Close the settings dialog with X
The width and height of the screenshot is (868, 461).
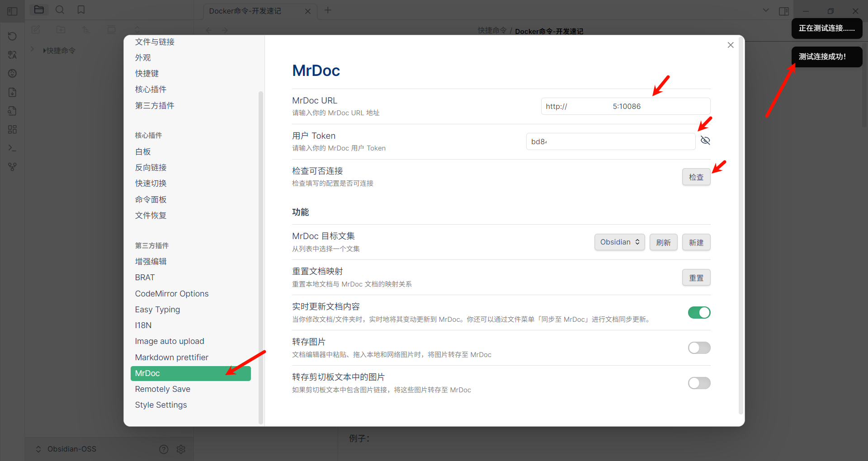click(731, 45)
